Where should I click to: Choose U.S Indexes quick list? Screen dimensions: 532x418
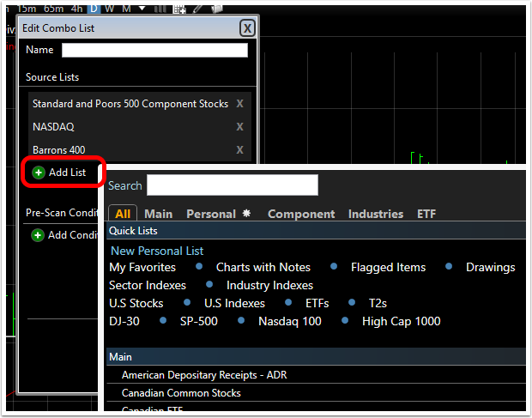pos(234,303)
